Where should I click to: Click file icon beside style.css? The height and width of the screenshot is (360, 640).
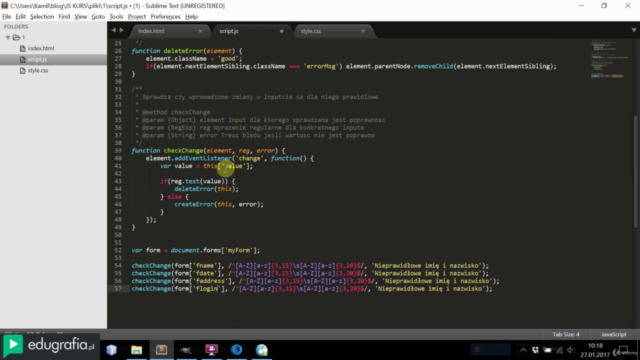pyautogui.click(x=22, y=71)
